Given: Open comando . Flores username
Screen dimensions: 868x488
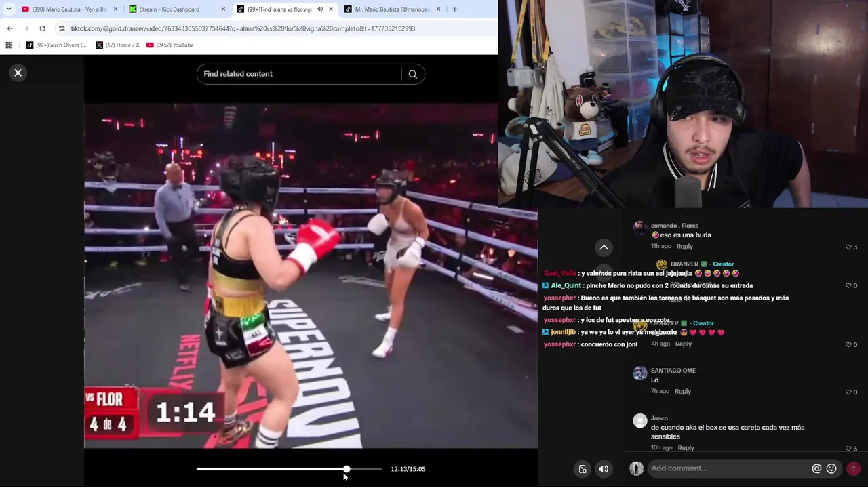Looking at the screenshot, I should (x=675, y=226).
